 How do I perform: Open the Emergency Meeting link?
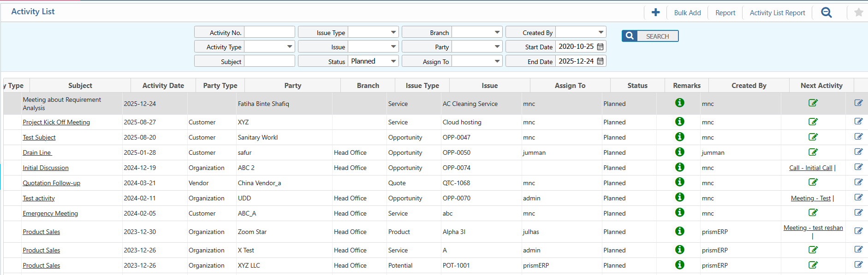pyautogui.click(x=50, y=213)
